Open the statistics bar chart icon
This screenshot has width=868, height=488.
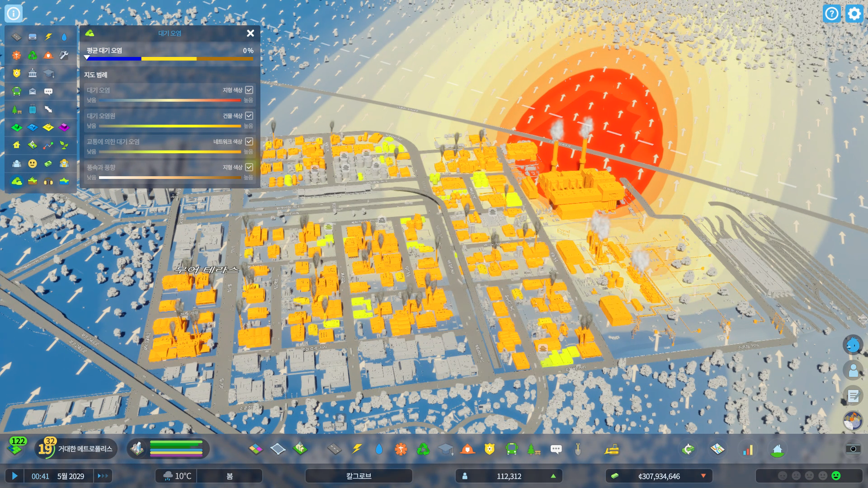pyautogui.click(x=748, y=449)
